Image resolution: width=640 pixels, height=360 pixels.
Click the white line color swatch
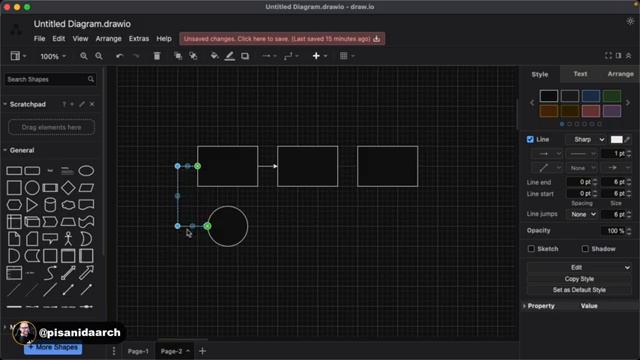click(x=616, y=140)
